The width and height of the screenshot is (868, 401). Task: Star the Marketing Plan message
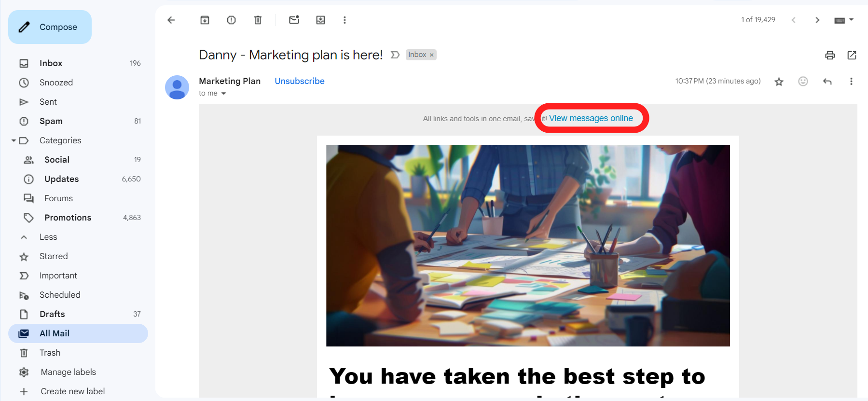point(779,82)
